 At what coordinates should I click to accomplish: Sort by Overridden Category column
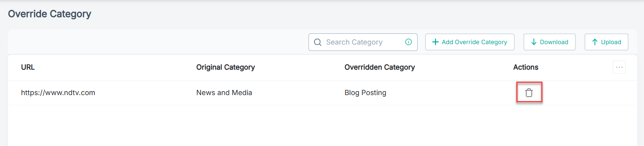(379, 67)
